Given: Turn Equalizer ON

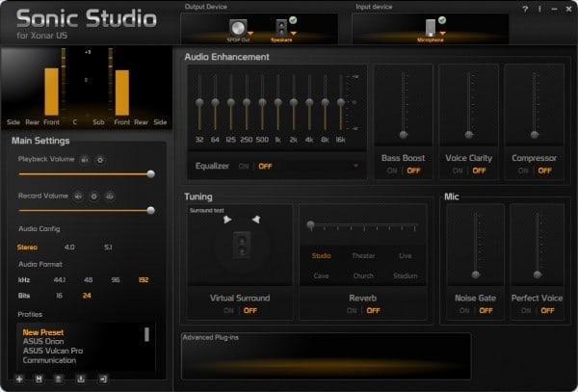Looking at the screenshot, I should [244, 167].
